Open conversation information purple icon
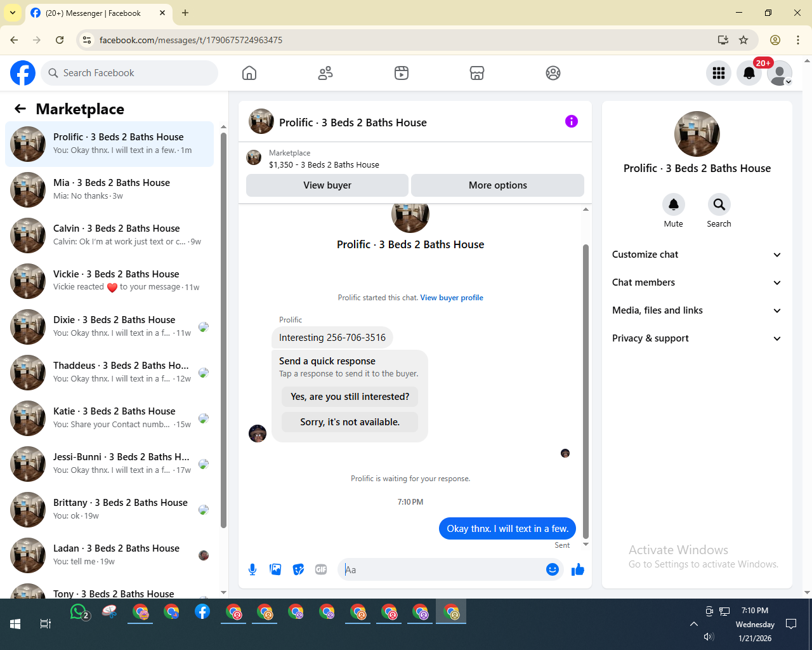 572,121
